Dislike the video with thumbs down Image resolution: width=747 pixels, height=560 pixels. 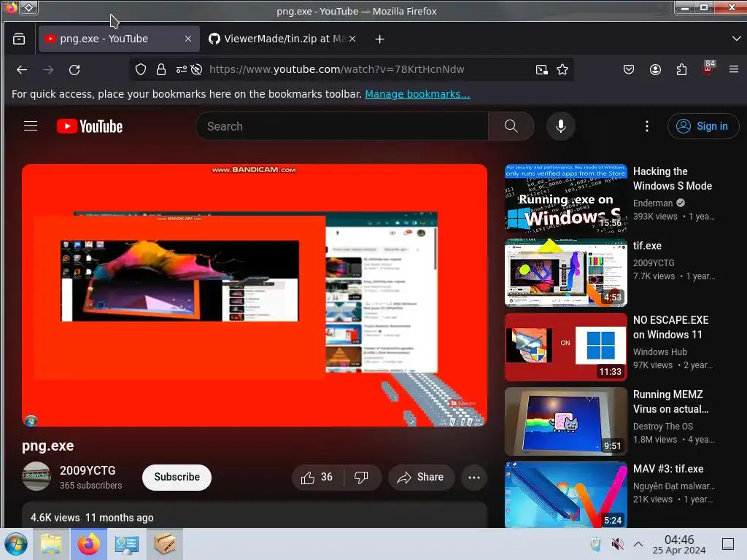(362, 477)
